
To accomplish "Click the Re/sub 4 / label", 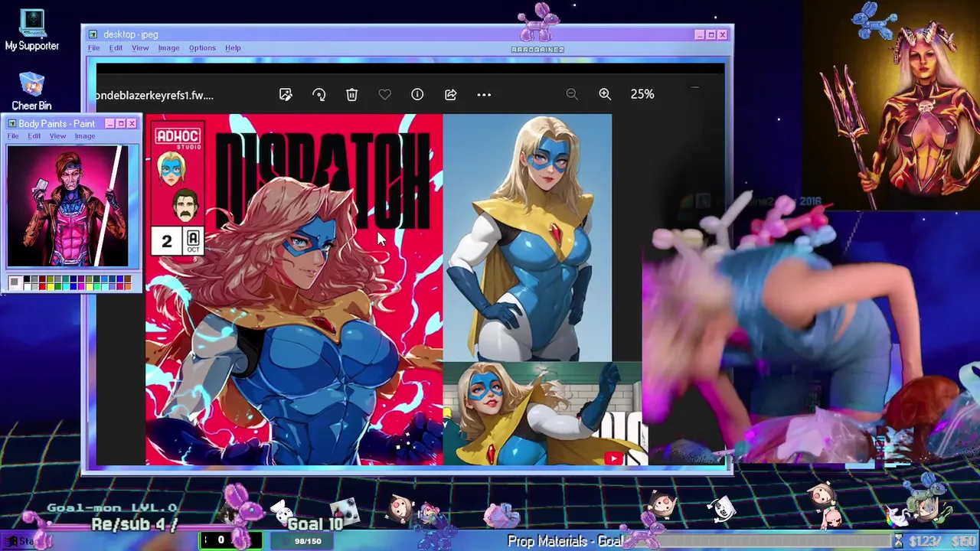I will coord(134,525).
